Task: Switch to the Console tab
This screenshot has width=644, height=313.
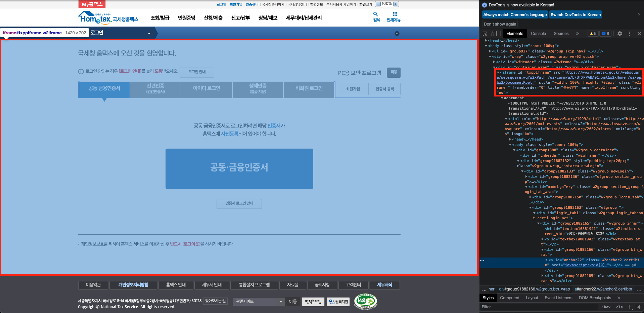Action: pos(538,34)
